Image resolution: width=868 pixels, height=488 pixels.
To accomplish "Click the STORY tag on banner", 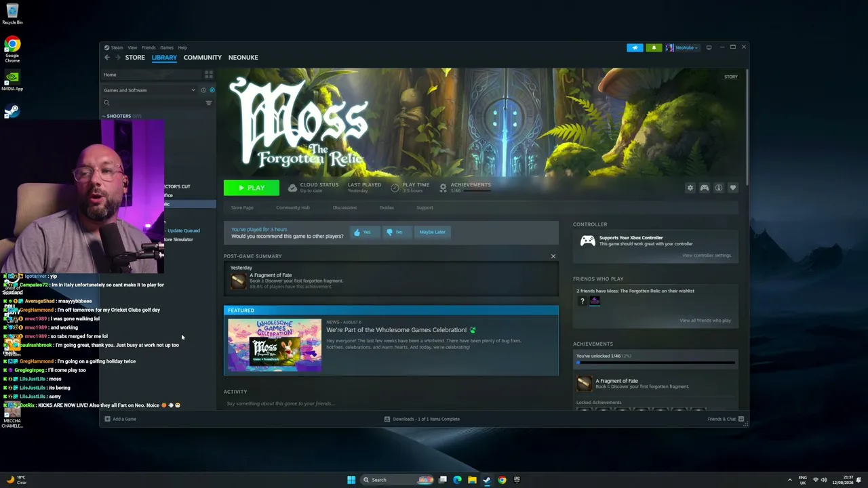I will click(x=730, y=77).
